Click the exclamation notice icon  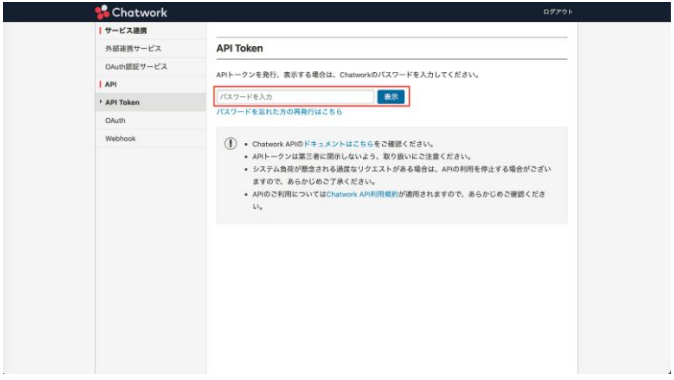pos(230,144)
